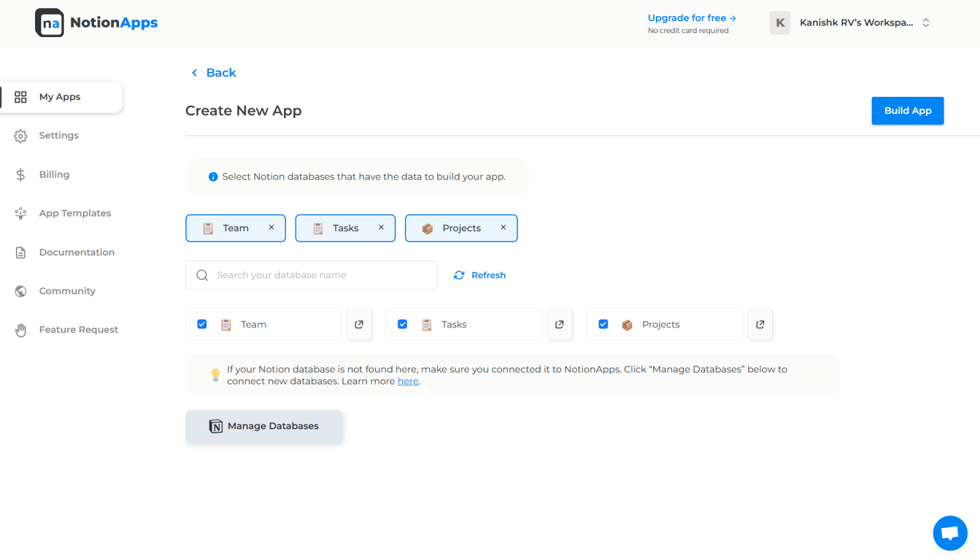
Task: Click the back chevron arrow icon
Action: click(x=194, y=73)
